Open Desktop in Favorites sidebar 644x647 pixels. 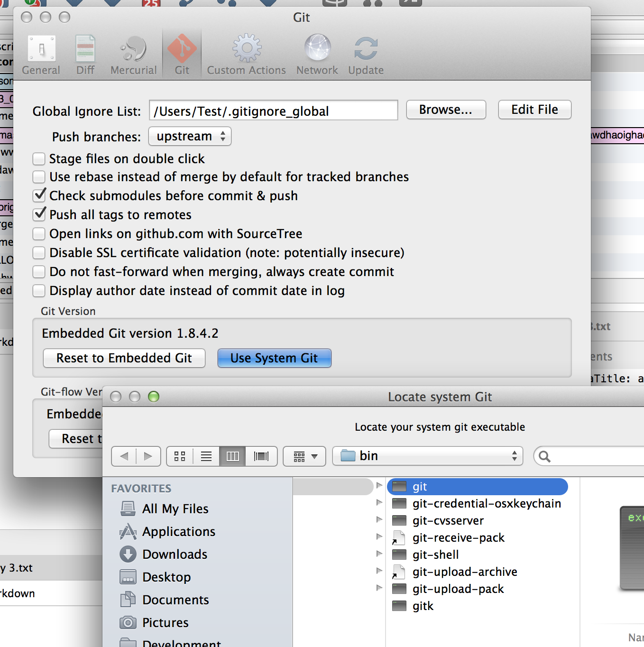(x=155, y=577)
